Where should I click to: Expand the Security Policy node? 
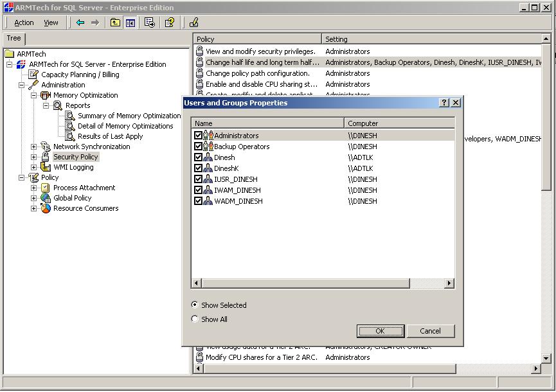pyautogui.click(x=33, y=157)
